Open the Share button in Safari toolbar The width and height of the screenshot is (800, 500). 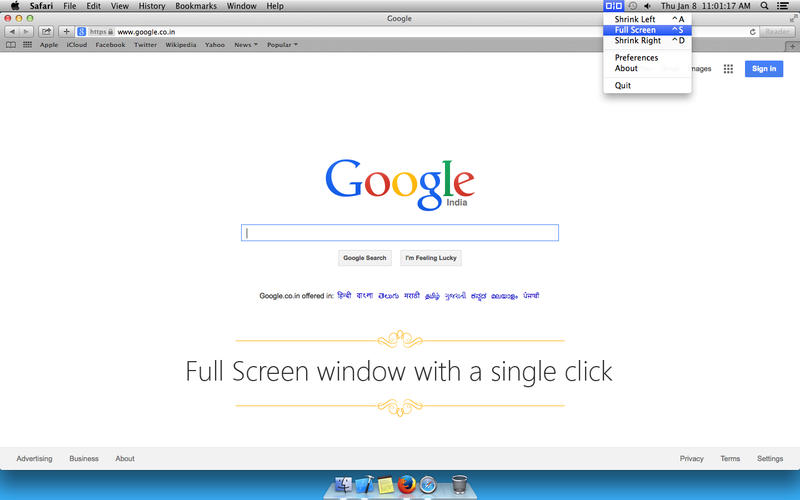tap(46, 32)
